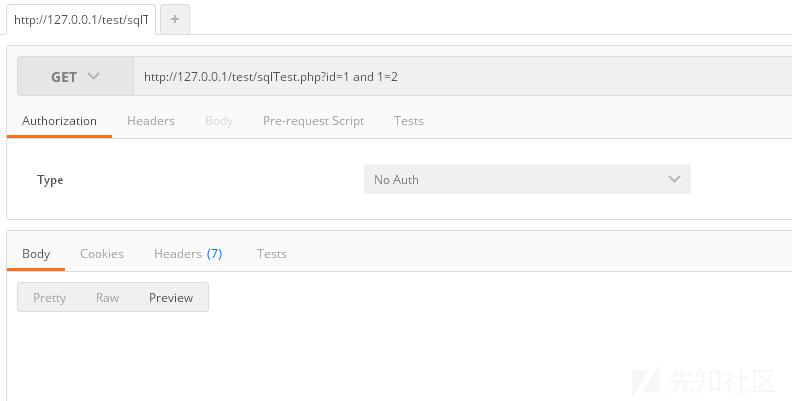The image size is (792, 401).
Task: Click the GET dropdown chevron arrow
Action: pyautogui.click(x=94, y=77)
